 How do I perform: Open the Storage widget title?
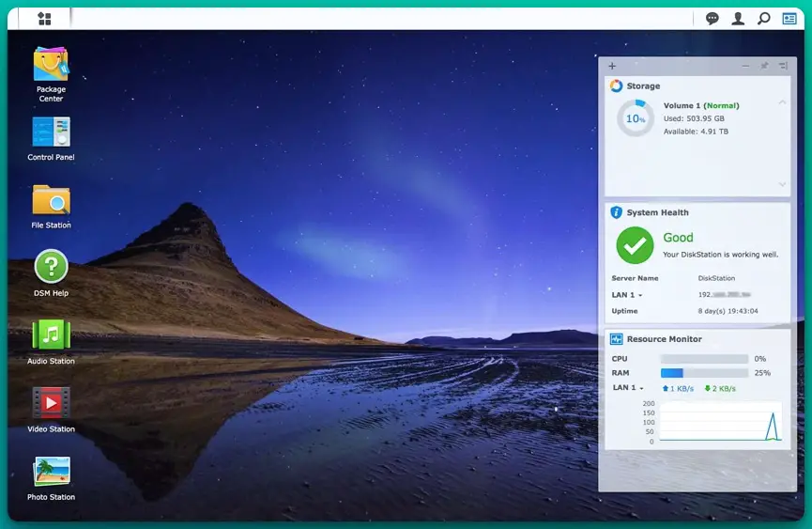pyautogui.click(x=643, y=86)
